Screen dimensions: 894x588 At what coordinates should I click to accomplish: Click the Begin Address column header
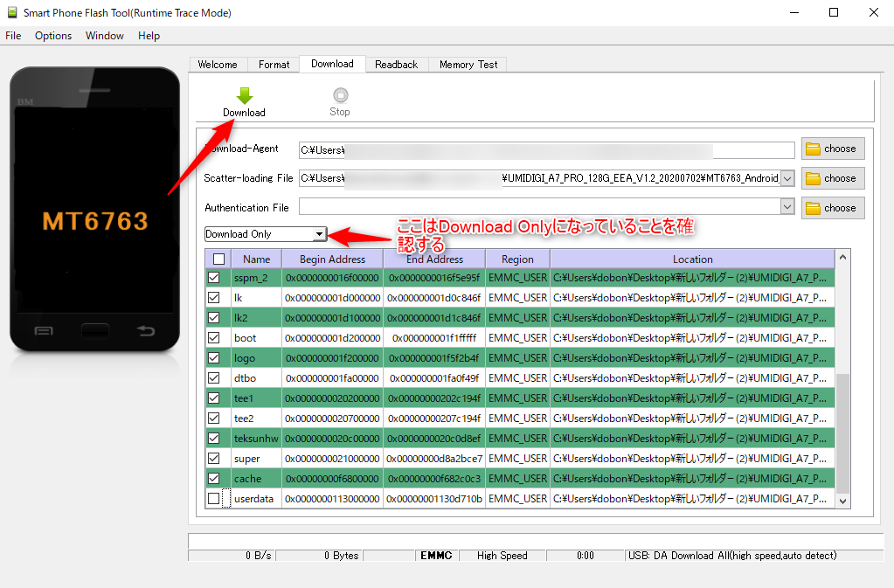pyautogui.click(x=332, y=259)
